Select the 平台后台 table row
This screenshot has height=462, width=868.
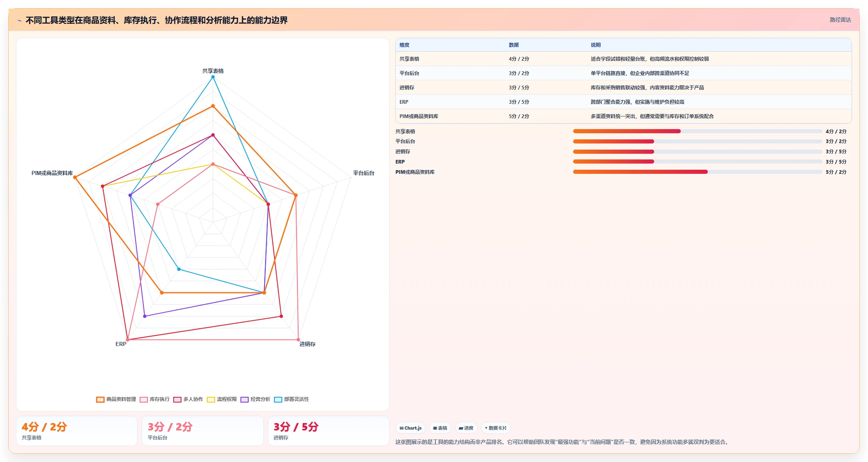[x=623, y=73]
